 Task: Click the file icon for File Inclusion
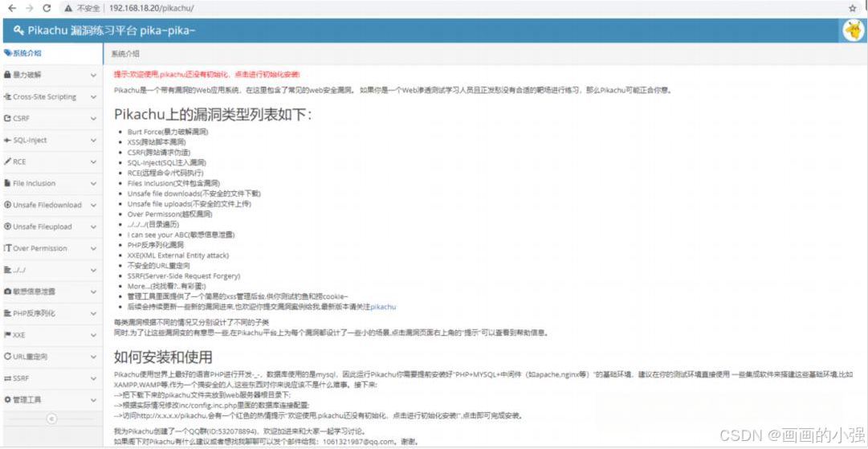(x=8, y=183)
